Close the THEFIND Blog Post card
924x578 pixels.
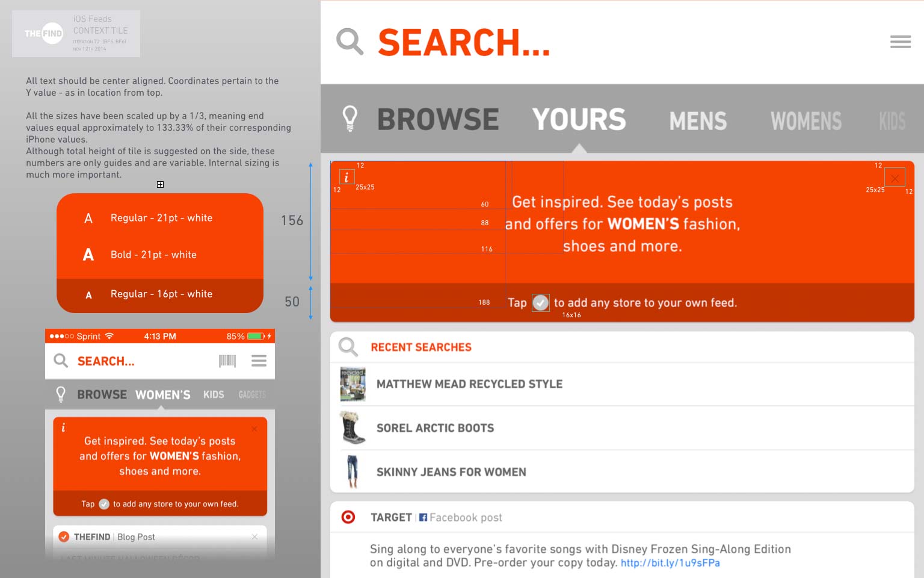click(x=255, y=536)
